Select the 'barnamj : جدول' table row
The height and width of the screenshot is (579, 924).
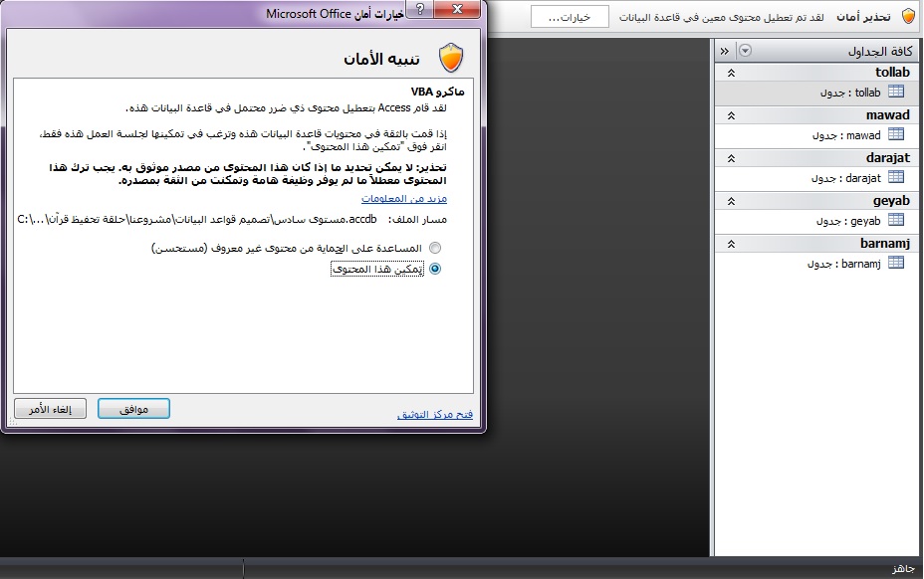point(816,263)
